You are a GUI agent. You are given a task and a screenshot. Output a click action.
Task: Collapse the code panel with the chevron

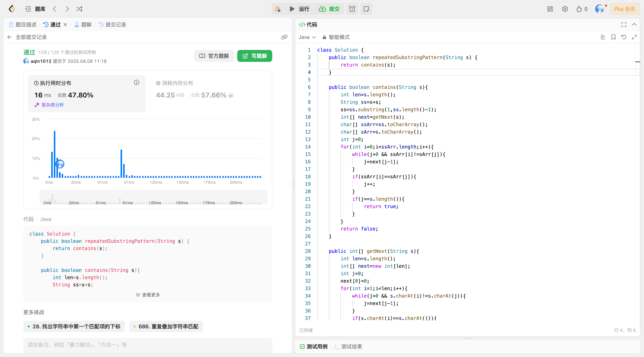[634, 24]
